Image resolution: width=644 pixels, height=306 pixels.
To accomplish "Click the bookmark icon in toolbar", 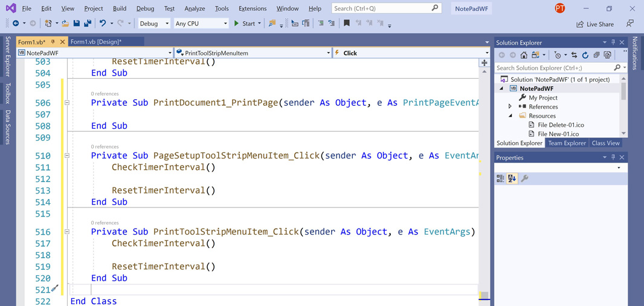I will (x=347, y=24).
